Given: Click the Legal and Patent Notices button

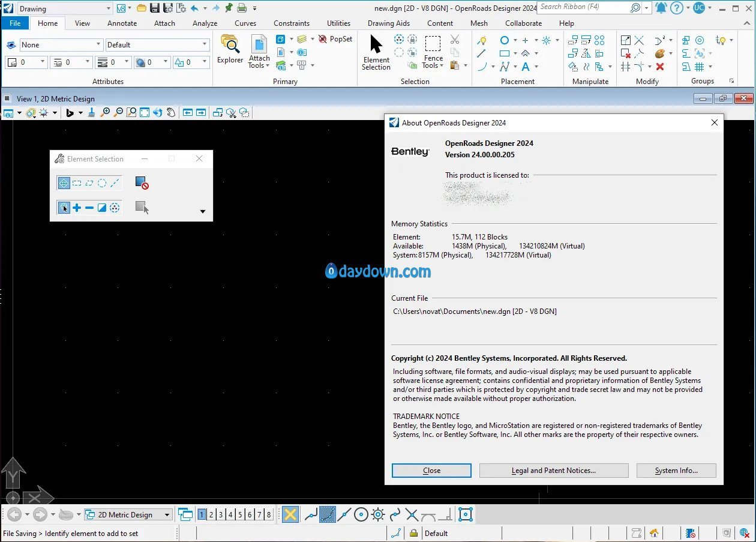Looking at the screenshot, I should tap(553, 471).
